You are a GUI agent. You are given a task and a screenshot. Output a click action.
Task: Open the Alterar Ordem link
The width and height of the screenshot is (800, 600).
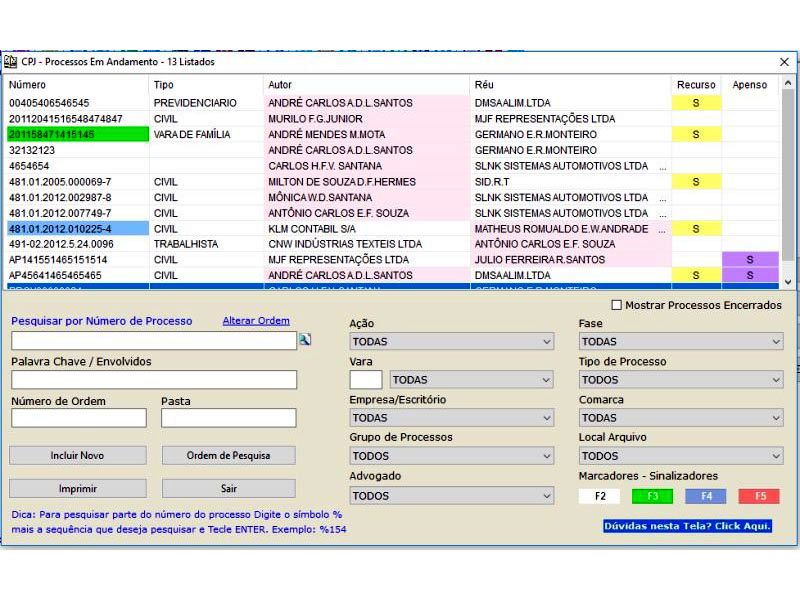click(256, 321)
